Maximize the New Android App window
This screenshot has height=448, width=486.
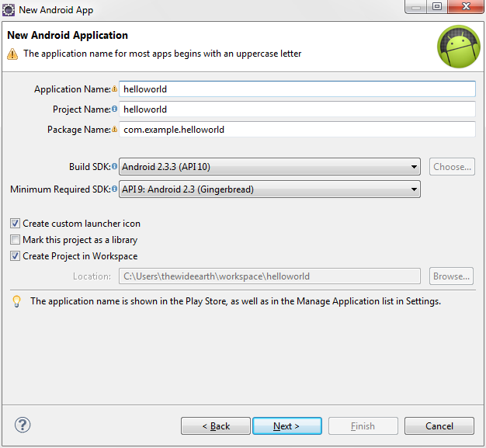click(437, 7)
